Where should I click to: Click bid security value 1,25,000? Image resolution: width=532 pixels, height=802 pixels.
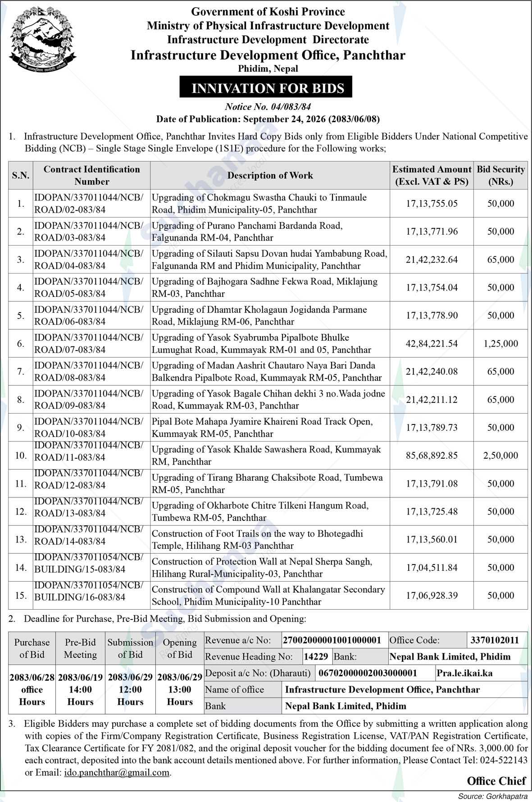pyautogui.click(x=500, y=343)
